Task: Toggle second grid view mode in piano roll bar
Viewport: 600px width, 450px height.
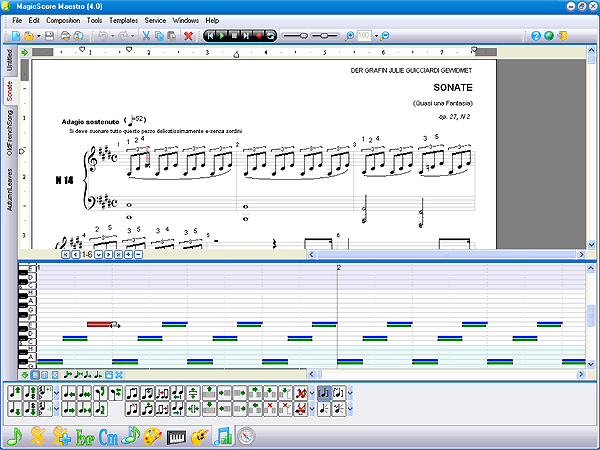Action: tap(44, 375)
